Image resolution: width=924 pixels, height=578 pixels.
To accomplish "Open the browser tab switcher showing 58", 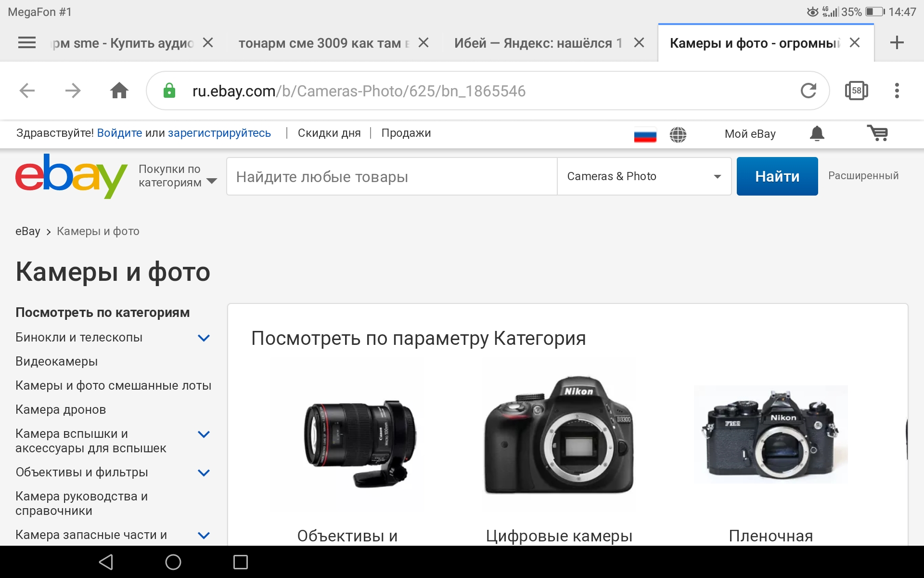I will (856, 91).
